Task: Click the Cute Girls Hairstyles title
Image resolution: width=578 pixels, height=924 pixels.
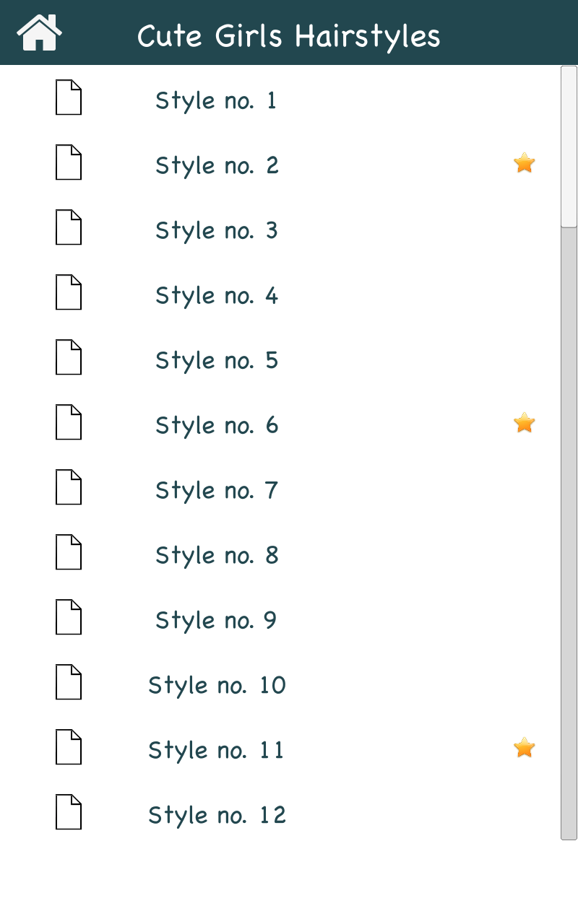Action: coord(289,35)
